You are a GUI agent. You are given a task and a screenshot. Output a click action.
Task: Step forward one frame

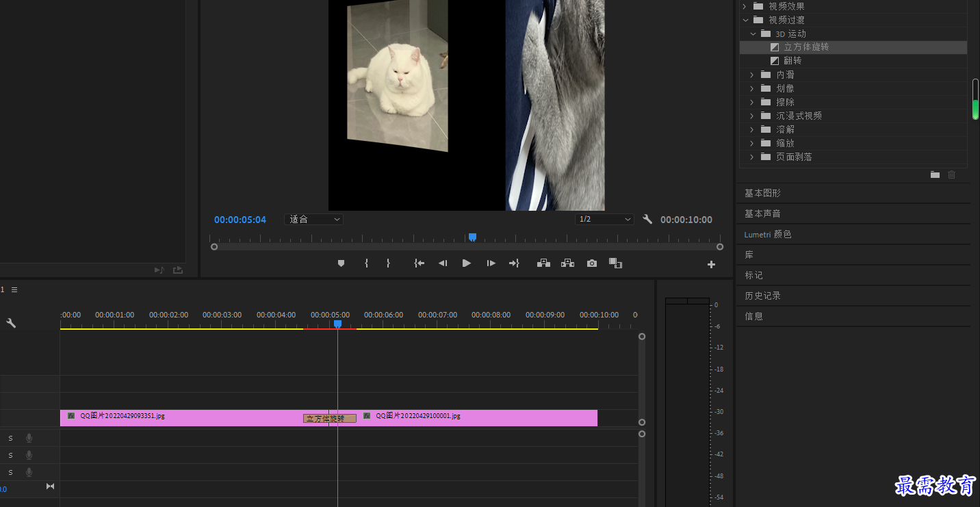click(491, 263)
